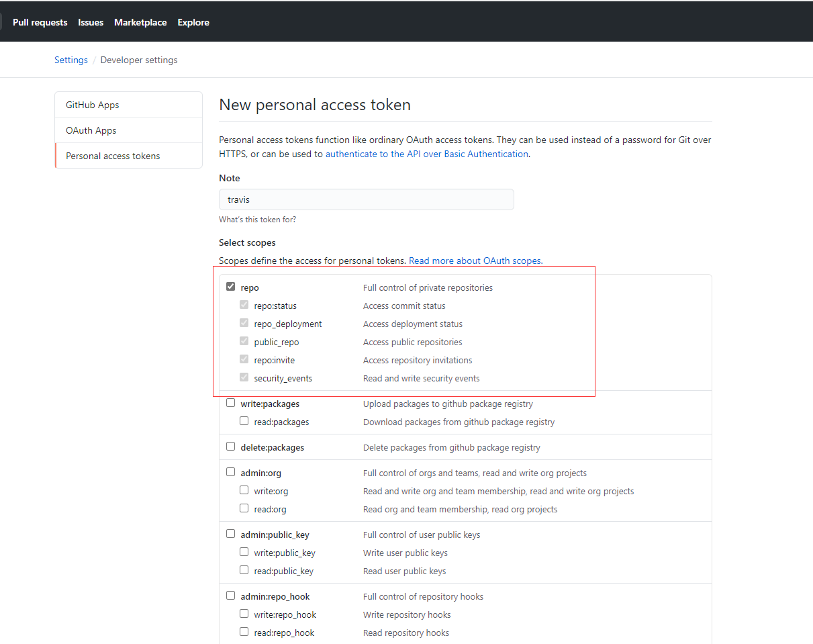
Task: Tick the write:public_key scope checkbox
Action: 244,552
